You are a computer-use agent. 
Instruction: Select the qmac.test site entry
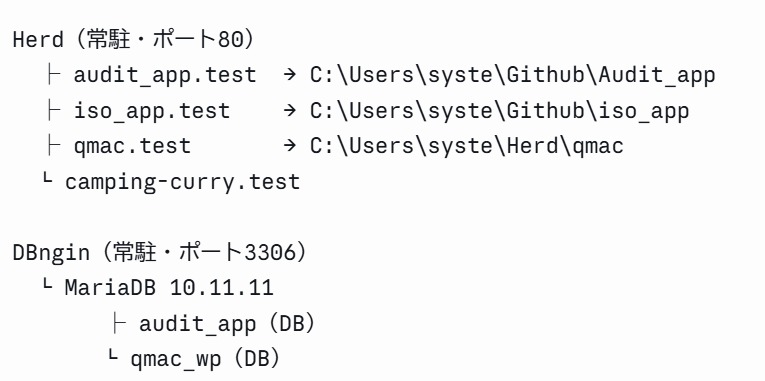click(x=132, y=146)
